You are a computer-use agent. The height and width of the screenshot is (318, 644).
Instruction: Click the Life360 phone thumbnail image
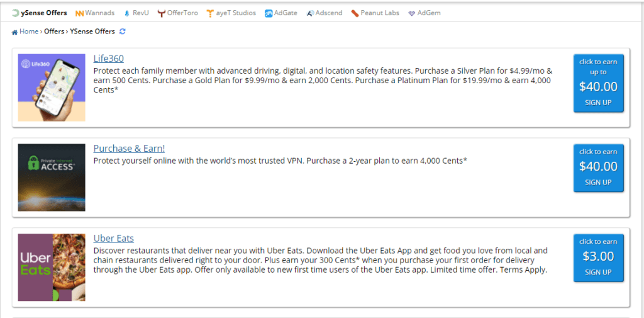pyautogui.click(x=52, y=88)
